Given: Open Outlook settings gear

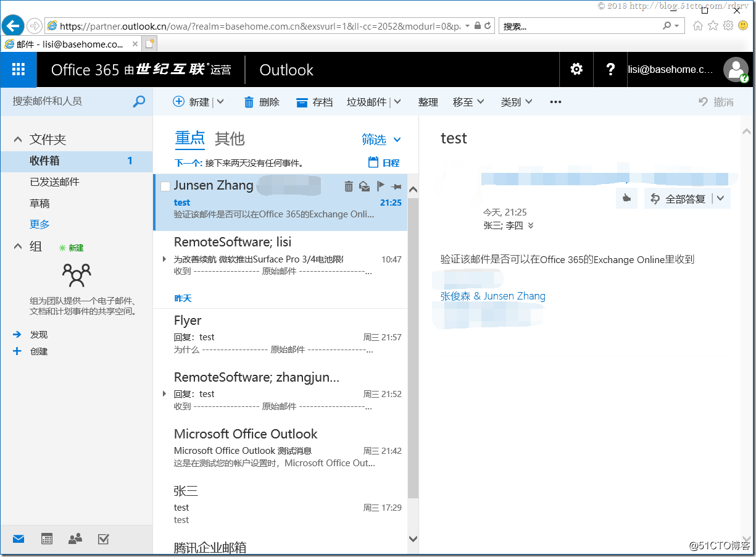Looking at the screenshot, I should pos(576,69).
